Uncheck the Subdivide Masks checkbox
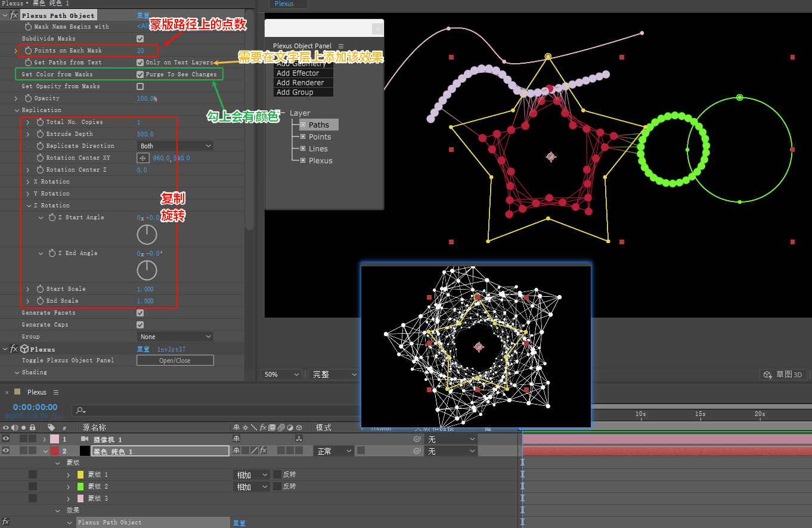Image resolution: width=812 pixels, height=528 pixels. (140, 39)
